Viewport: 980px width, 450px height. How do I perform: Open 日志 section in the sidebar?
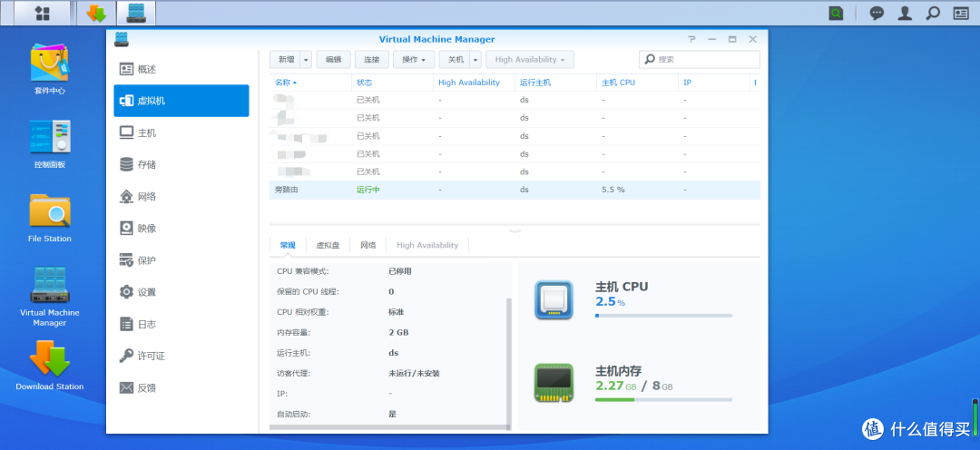point(181,324)
